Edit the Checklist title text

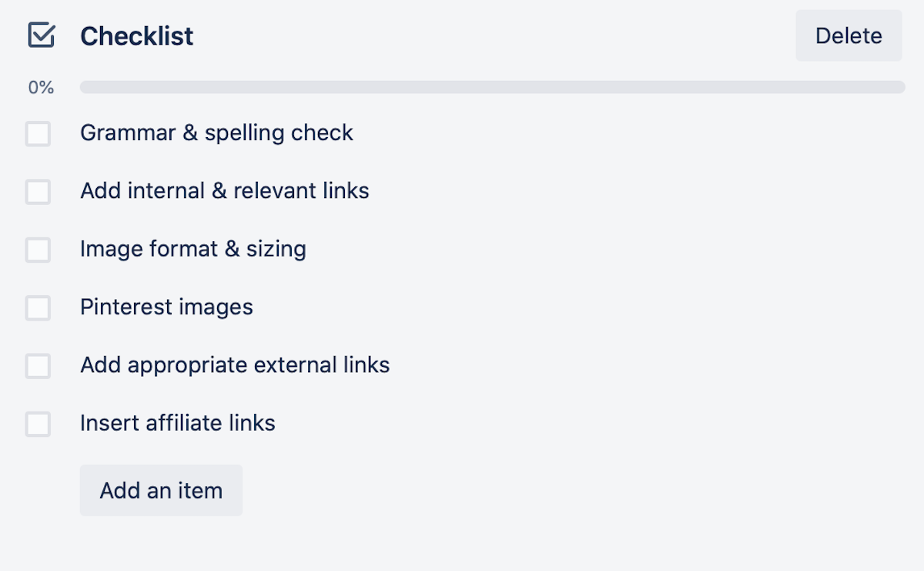[x=137, y=36]
